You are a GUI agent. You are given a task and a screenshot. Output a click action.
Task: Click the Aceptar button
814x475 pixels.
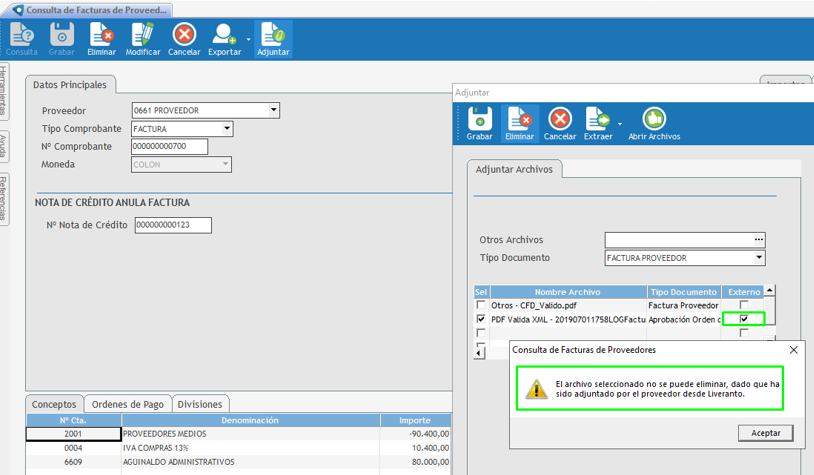click(766, 433)
